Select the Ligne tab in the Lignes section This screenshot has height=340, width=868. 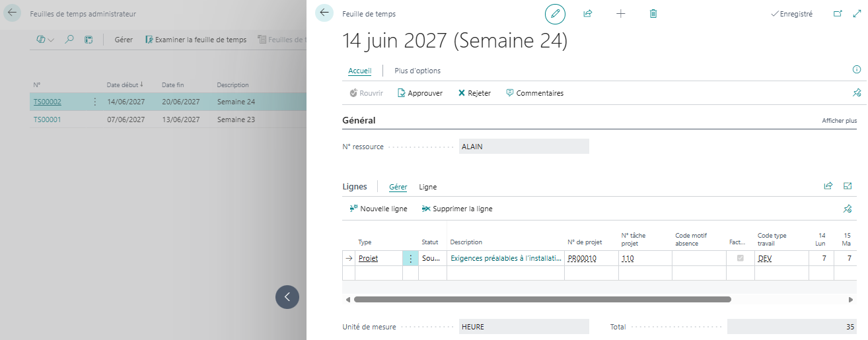tap(428, 187)
